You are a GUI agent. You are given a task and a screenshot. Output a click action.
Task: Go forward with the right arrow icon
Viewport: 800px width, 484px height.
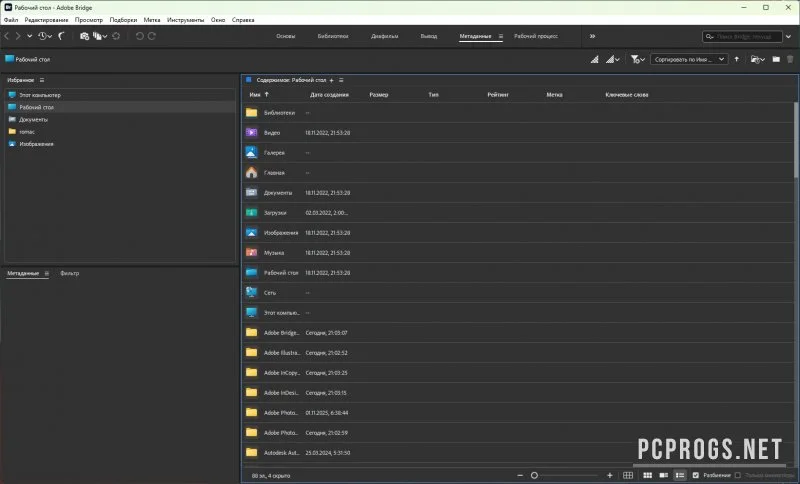18,36
